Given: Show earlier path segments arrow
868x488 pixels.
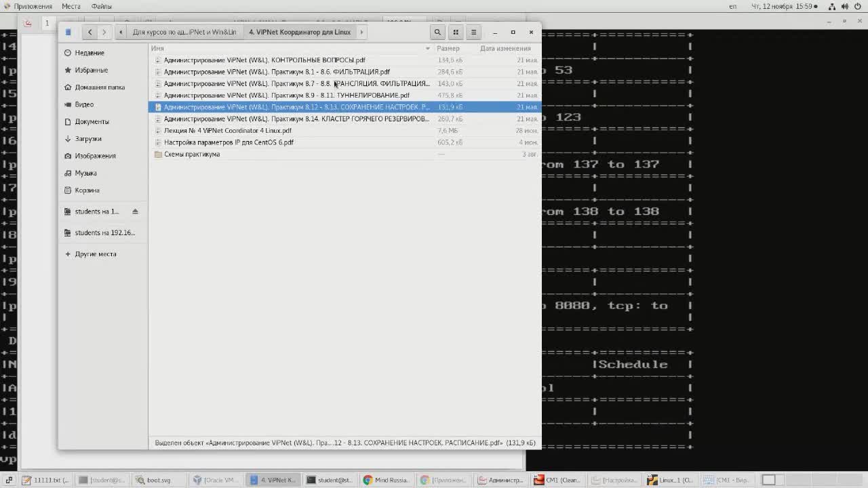Looking at the screenshot, I should (121, 32).
